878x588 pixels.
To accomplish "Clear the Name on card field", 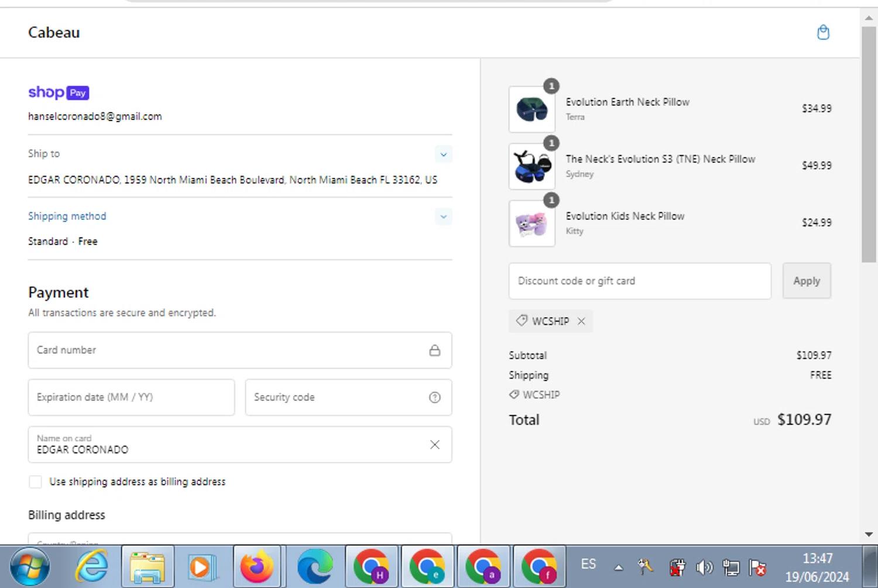I will pyautogui.click(x=434, y=445).
